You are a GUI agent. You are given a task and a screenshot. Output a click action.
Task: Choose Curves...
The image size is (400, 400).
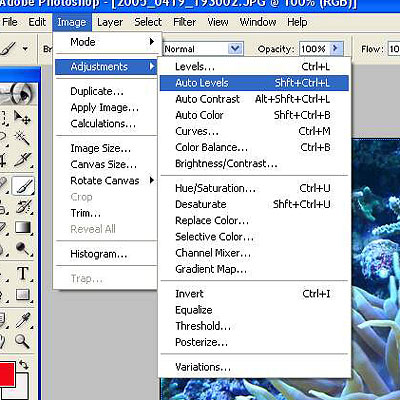(254, 131)
